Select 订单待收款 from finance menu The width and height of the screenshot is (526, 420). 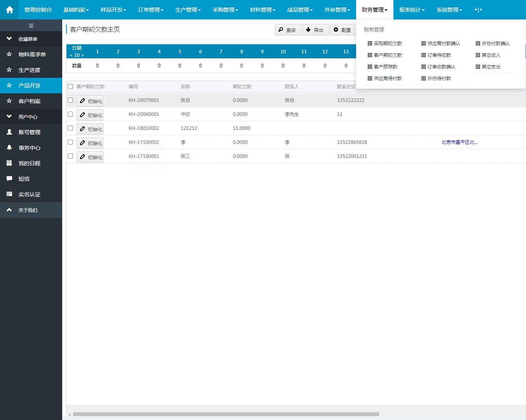(439, 55)
